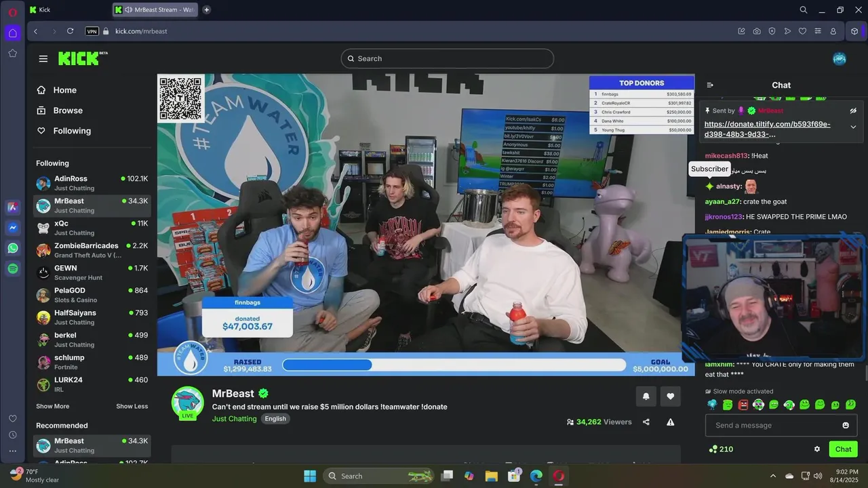Screen dimensions: 868x488
Task: Click the English language tag
Action: coord(275,419)
